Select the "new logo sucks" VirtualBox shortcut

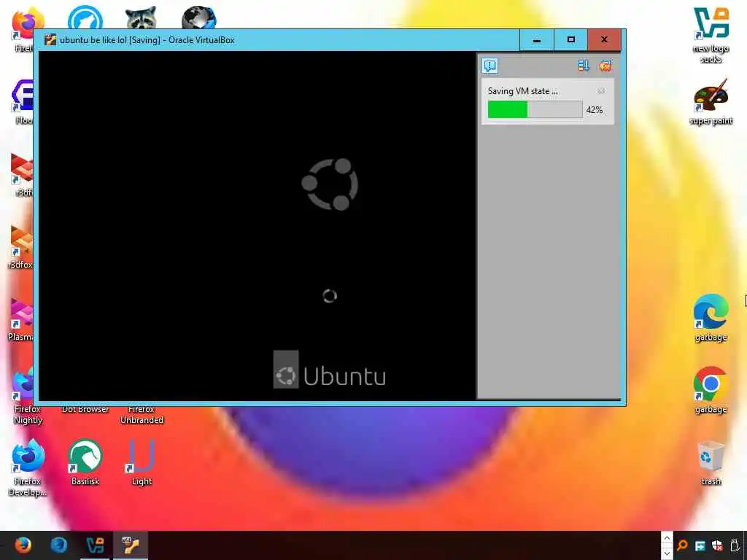[711, 35]
